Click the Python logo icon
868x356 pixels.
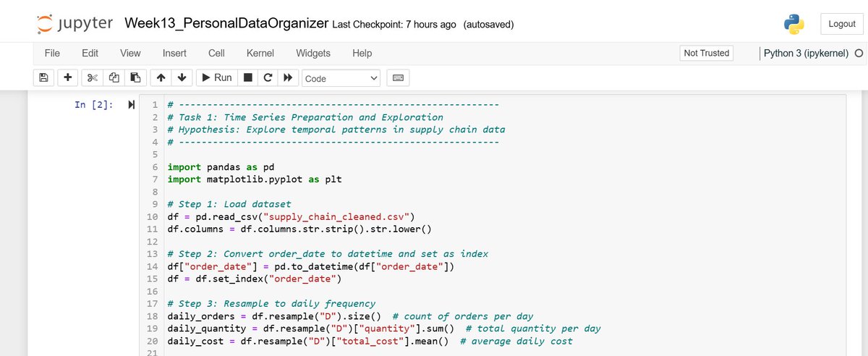[794, 24]
